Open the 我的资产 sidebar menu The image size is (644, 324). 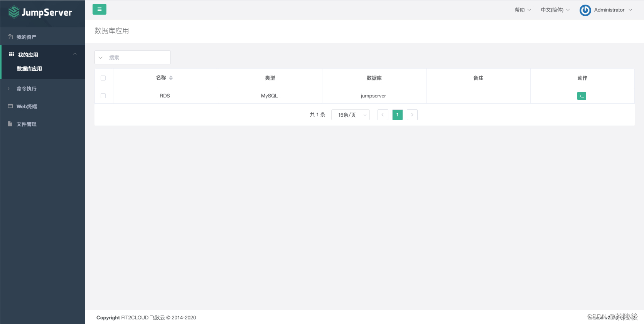pyautogui.click(x=42, y=37)
